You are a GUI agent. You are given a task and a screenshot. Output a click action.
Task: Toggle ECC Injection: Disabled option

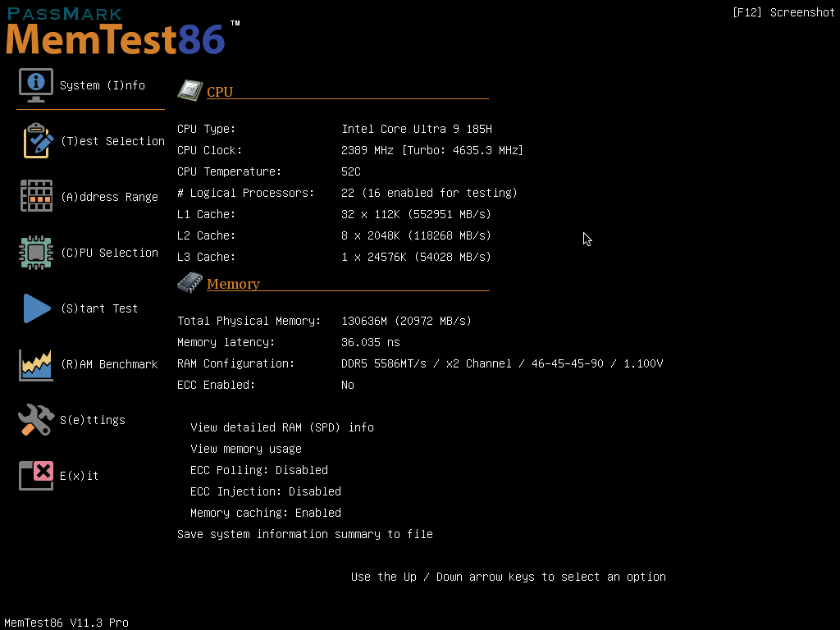click(x=265, y=491)
